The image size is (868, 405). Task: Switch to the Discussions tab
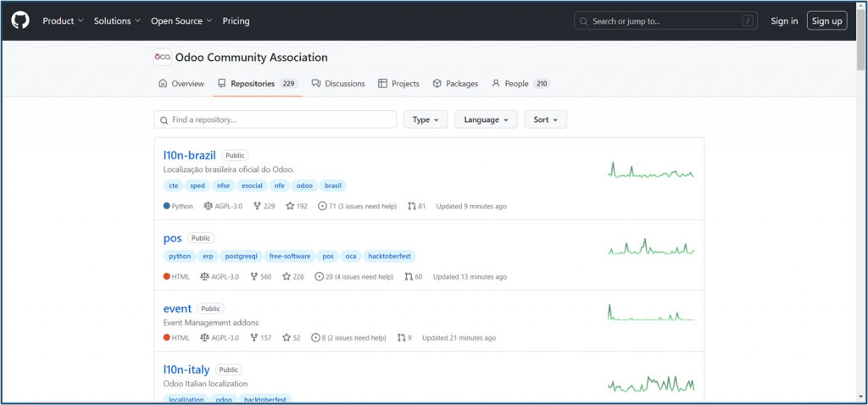pyautogui.click(x=338, y=84)
